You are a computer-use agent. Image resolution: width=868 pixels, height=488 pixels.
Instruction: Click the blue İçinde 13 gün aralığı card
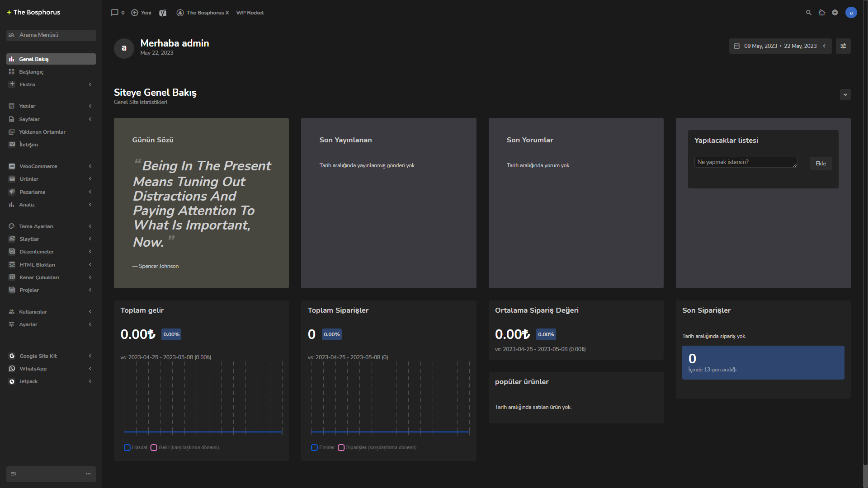click(763, 363)
